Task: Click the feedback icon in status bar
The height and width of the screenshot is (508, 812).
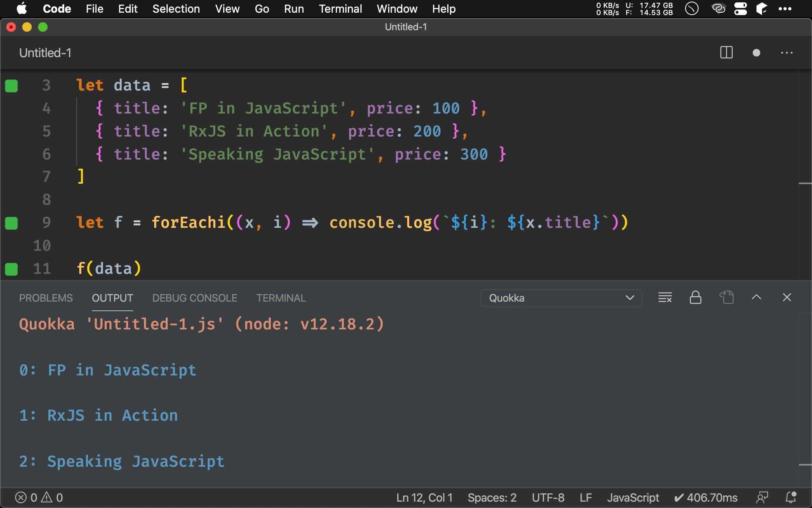Action: tap(762, 498)
